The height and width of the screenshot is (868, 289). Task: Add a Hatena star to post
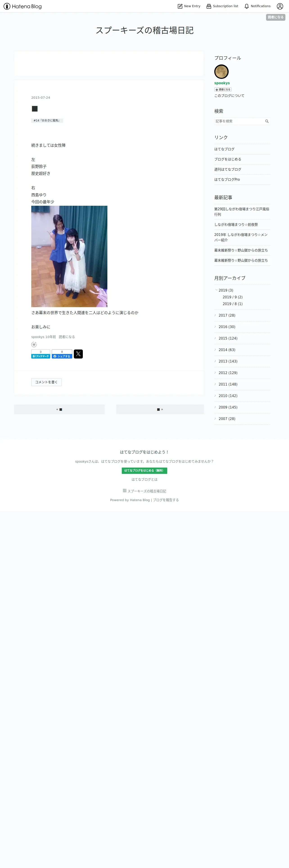tap(34, 344)
